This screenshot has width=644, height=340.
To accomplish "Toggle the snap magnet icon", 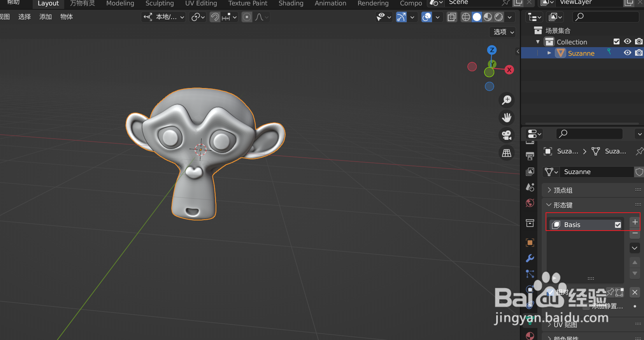I will [x=215, y=17].
